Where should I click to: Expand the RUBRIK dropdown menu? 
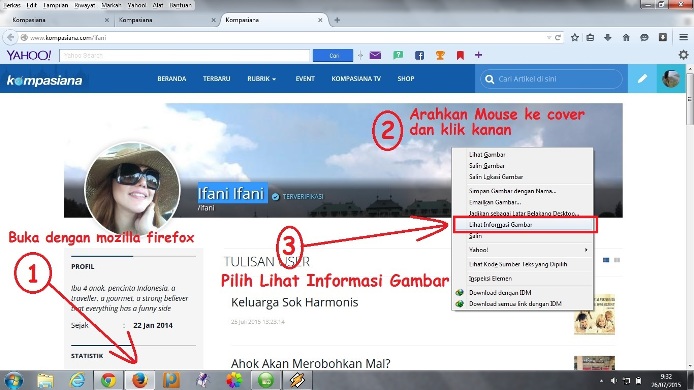tap(262, 79)
